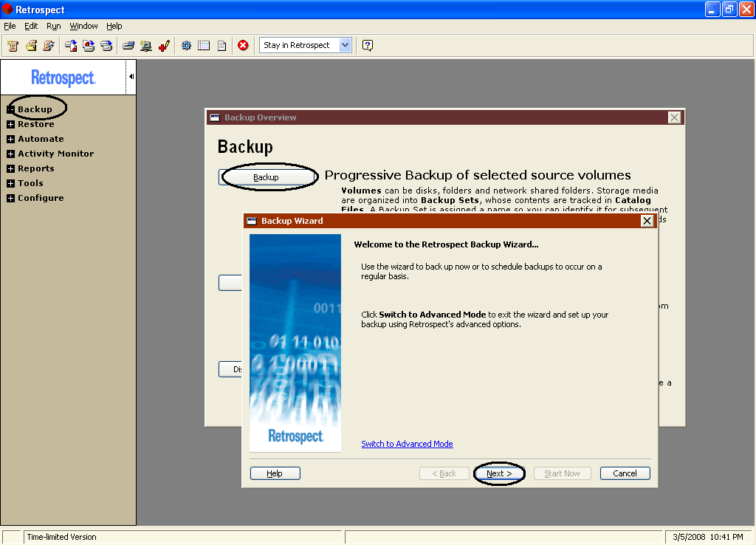Click the computer clients toolbar icon

(x=145, y=45)
